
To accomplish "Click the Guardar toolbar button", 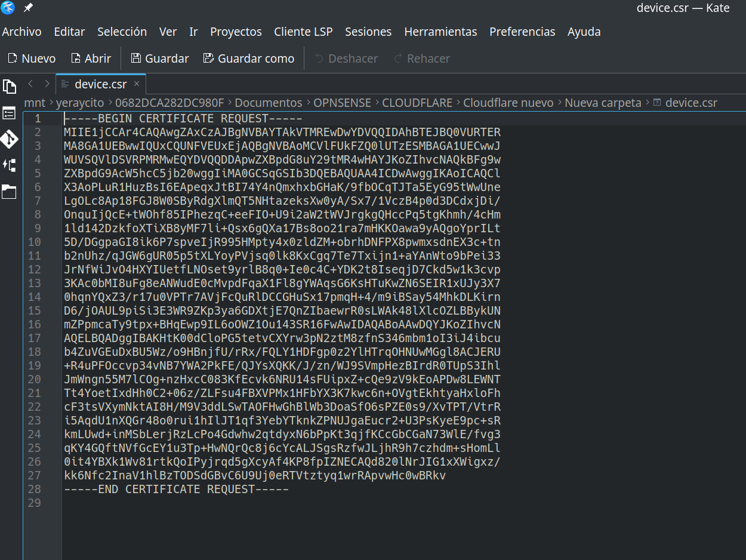I will [160, 59].
